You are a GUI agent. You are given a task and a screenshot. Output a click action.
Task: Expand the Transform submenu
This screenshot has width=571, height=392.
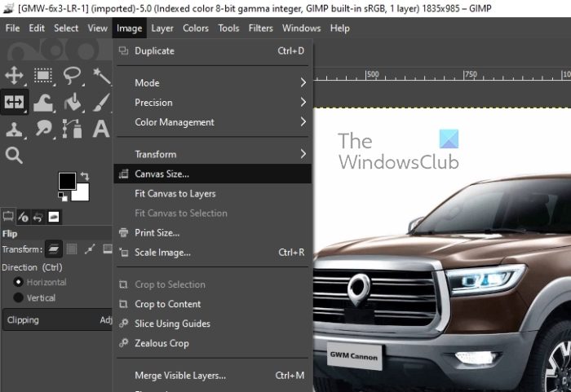(x=213, y=154)
